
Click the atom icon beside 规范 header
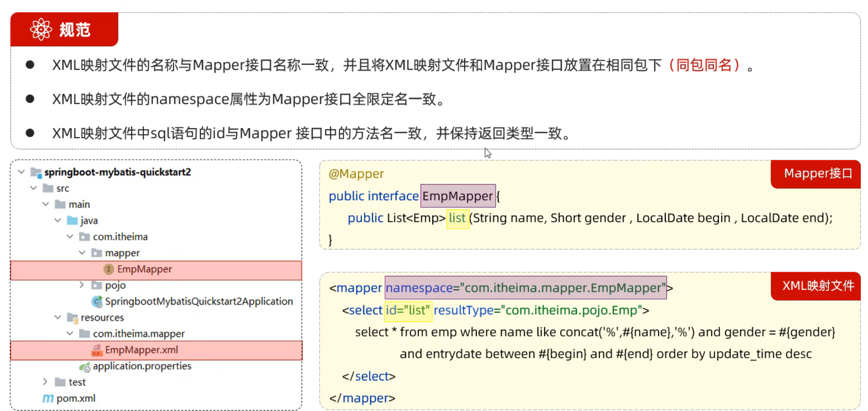coord(41,29)
